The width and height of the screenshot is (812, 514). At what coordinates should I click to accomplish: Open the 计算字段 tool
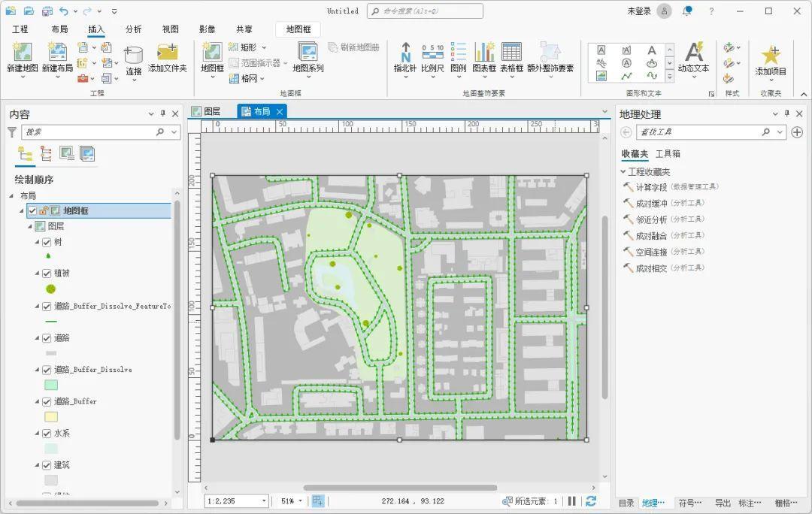tap(651, 187)
